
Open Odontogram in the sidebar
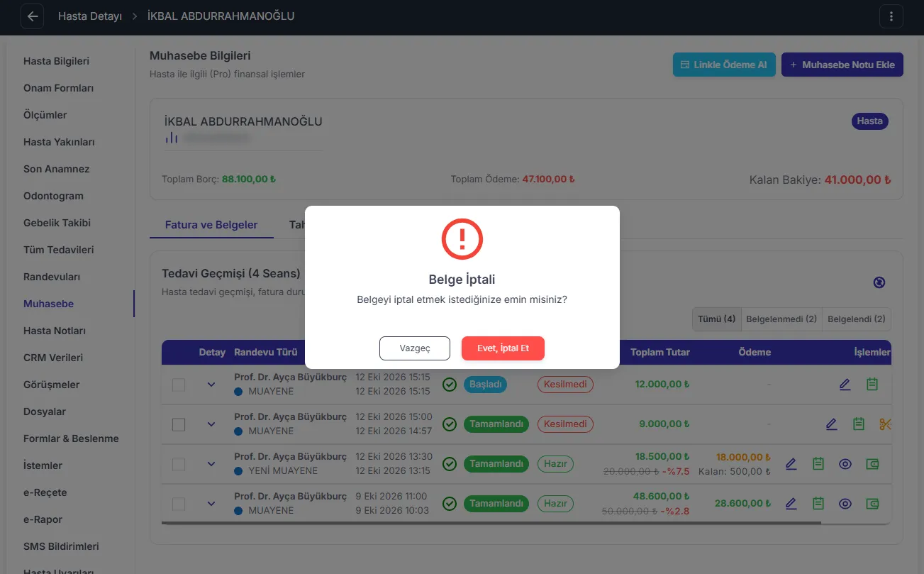click(x=53, y=196)
